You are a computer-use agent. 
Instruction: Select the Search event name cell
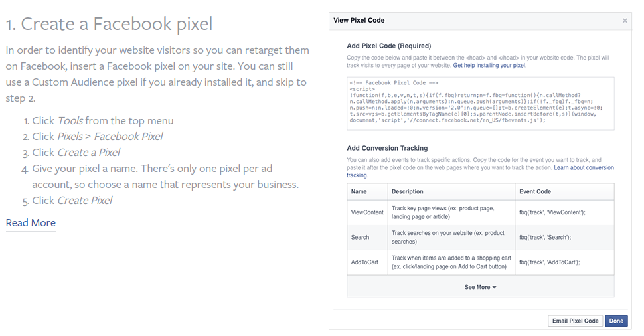pos(361,237)
